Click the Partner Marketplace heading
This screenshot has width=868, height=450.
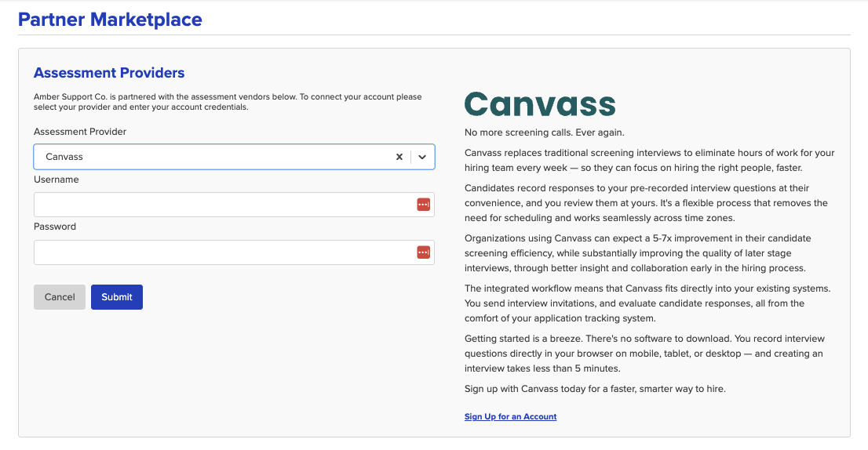110,20
